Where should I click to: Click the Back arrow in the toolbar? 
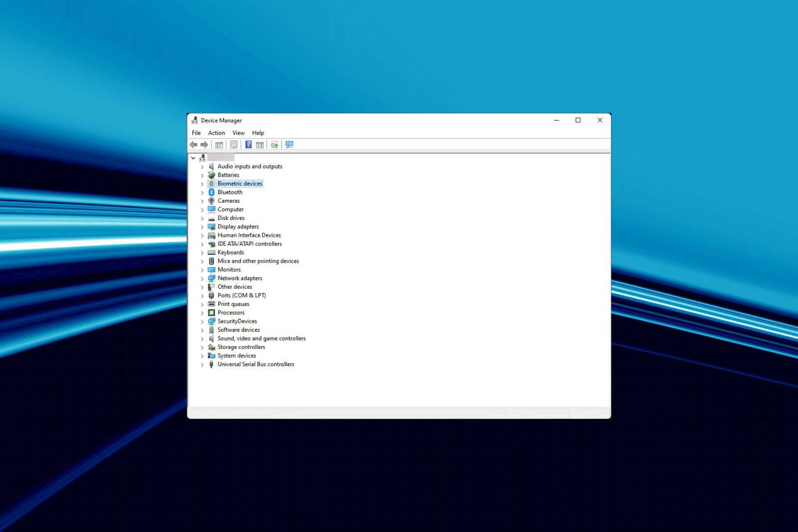tap(193, 145)
